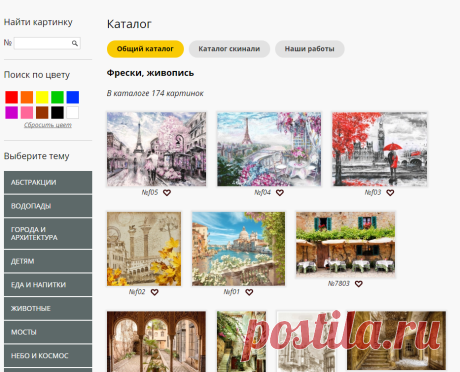
Task: Click the №f01 picture label
Action: (x=232, y=292)
